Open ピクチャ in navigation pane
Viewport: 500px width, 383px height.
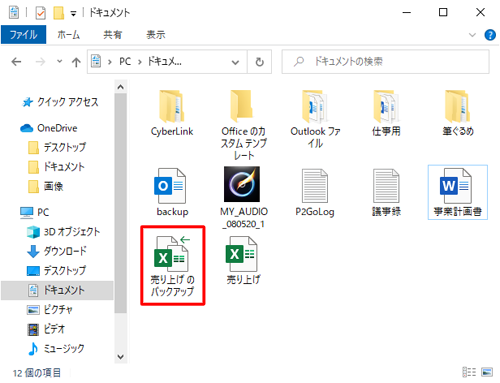pyautogui.click(x=49, y=310)
